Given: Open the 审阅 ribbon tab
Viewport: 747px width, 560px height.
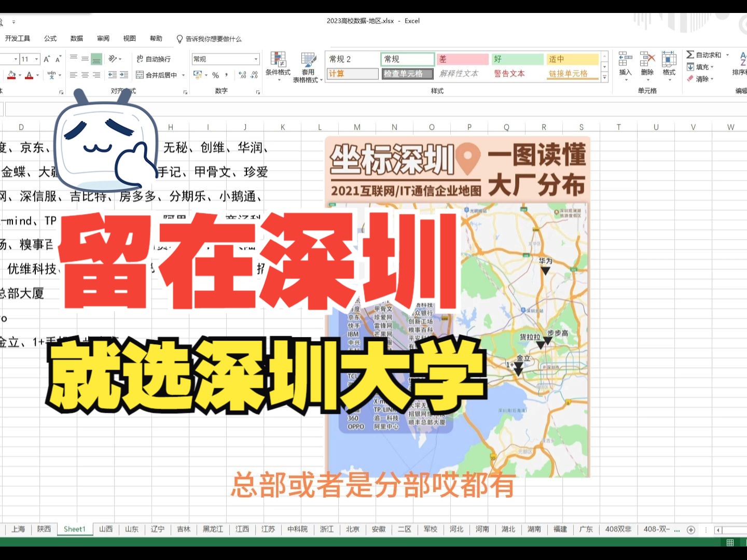Looking at the screenshot, I should point(103,38).
